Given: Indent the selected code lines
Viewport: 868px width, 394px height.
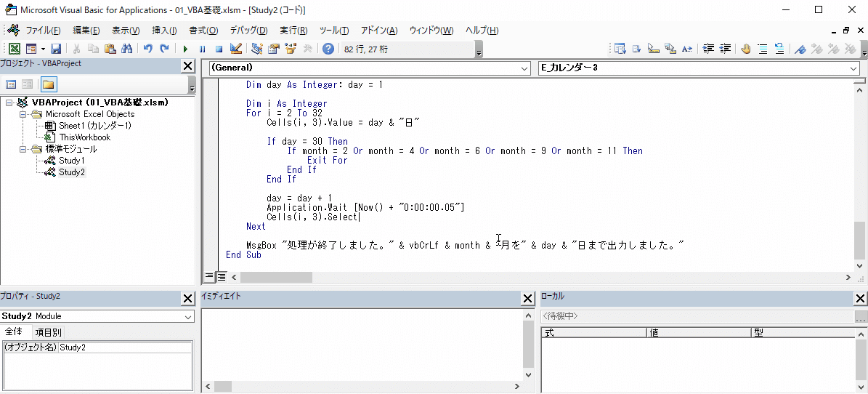Looking at the screenshot, I should pyautogui.click(x=708, y=49).
